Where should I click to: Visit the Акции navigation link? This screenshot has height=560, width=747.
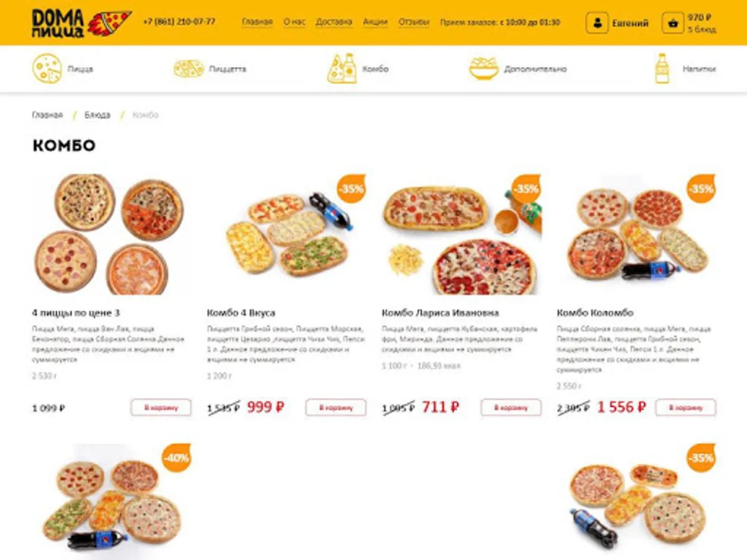pyautogui.click(x=375, y=22)
